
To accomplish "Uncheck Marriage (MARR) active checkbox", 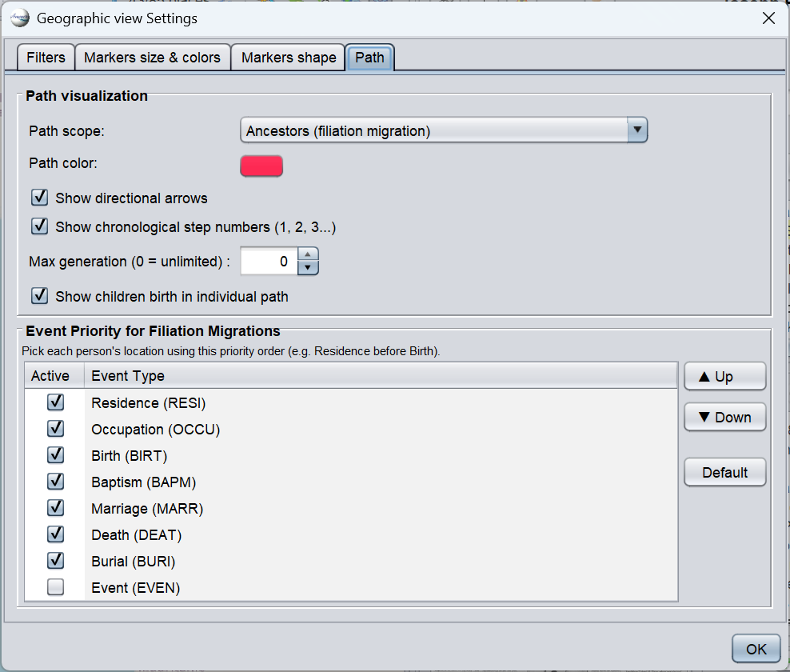I will tap(55, 508).
